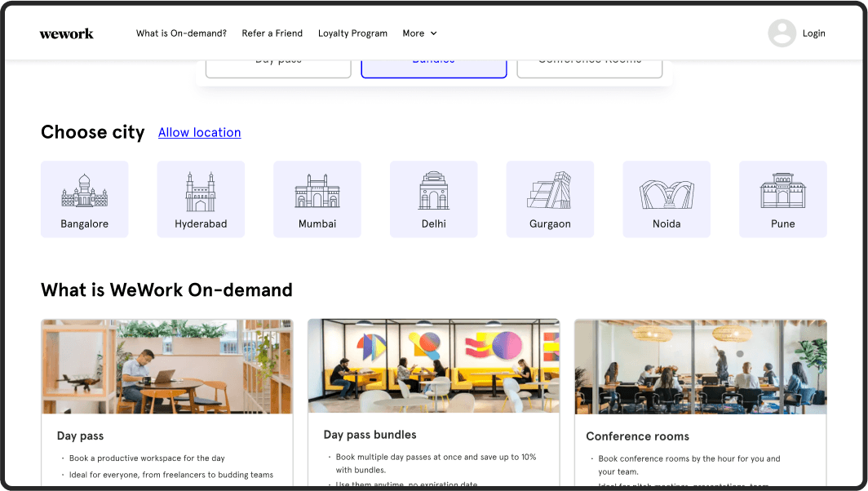This screenshot has height=491, width=868.
Task: Select the Delhi India Gate icon
Action: (433, 190)
